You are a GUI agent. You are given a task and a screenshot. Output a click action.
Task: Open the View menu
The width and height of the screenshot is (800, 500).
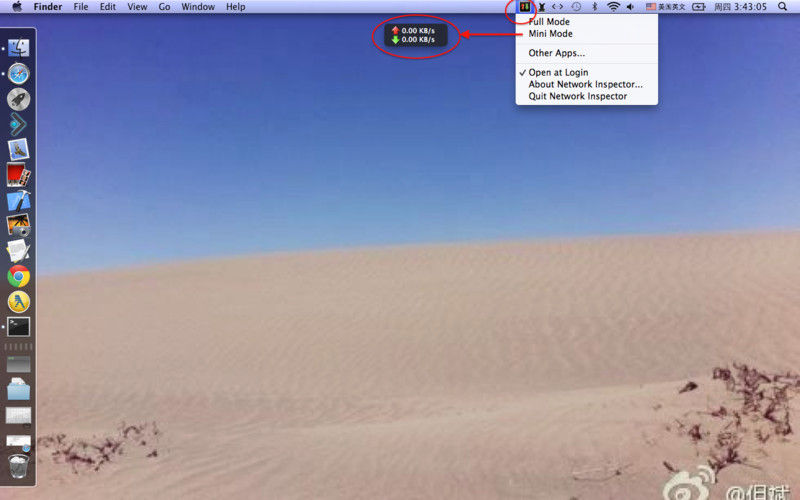pos(137,7)
